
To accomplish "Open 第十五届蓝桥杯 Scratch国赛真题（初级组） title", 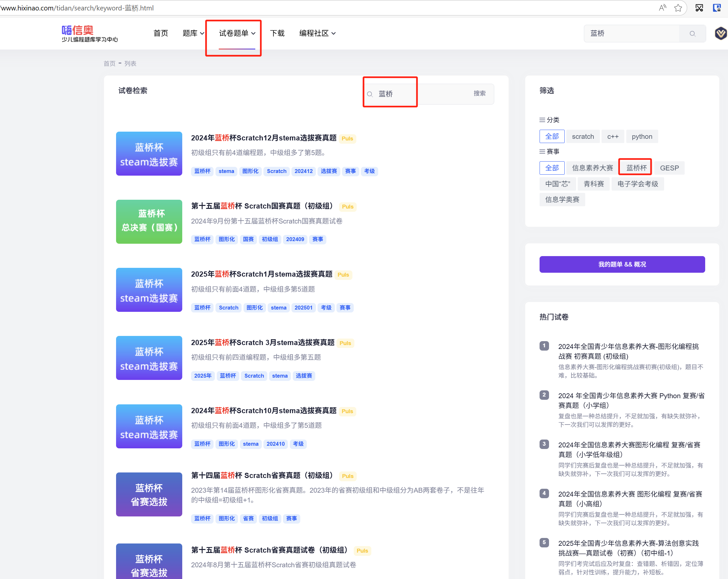I will (264, 206).
